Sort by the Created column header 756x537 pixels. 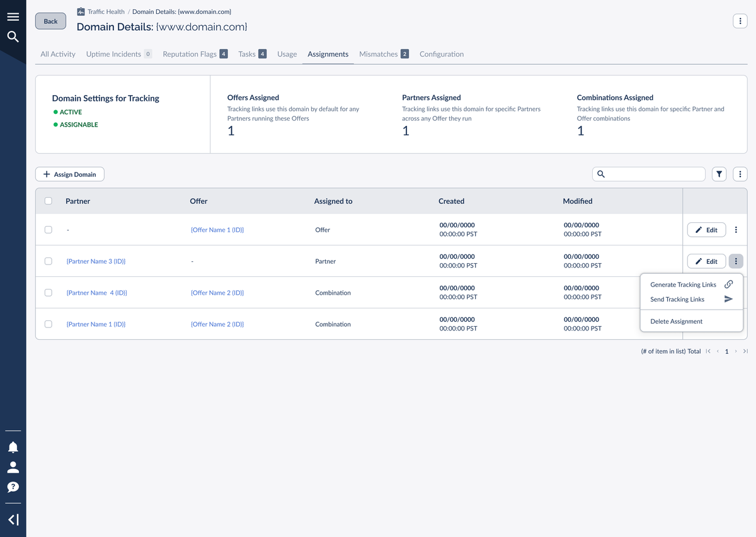pos(451,201)
